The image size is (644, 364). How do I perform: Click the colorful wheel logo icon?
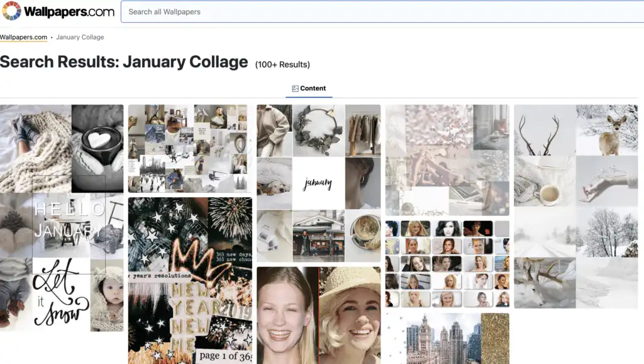tap(11, 11)
